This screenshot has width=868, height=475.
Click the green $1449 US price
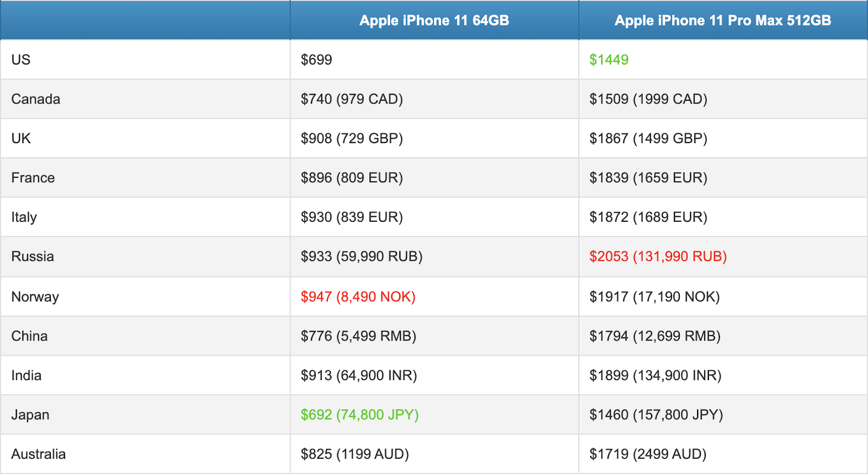coord(609,60)
